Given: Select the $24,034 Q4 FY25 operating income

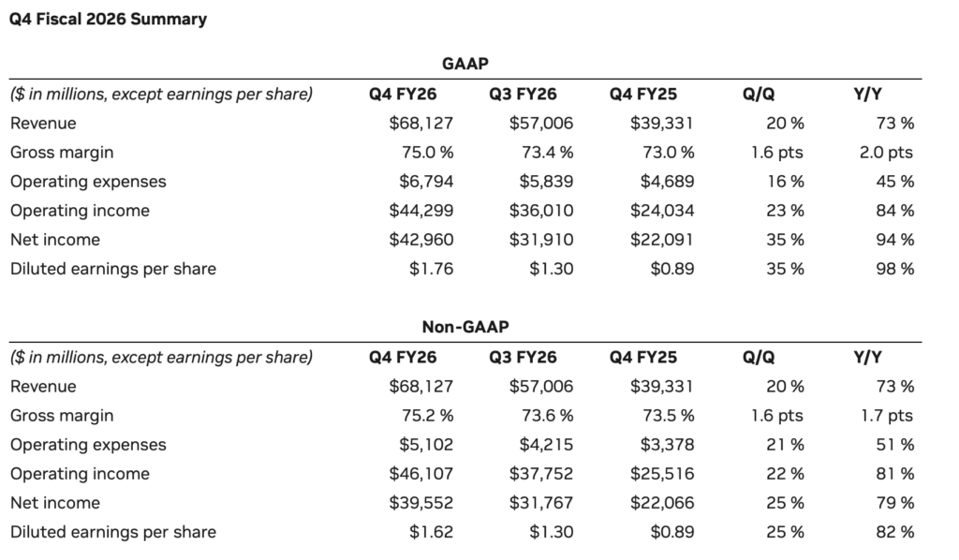Looking at the screenshot, I should pos(662,211).
